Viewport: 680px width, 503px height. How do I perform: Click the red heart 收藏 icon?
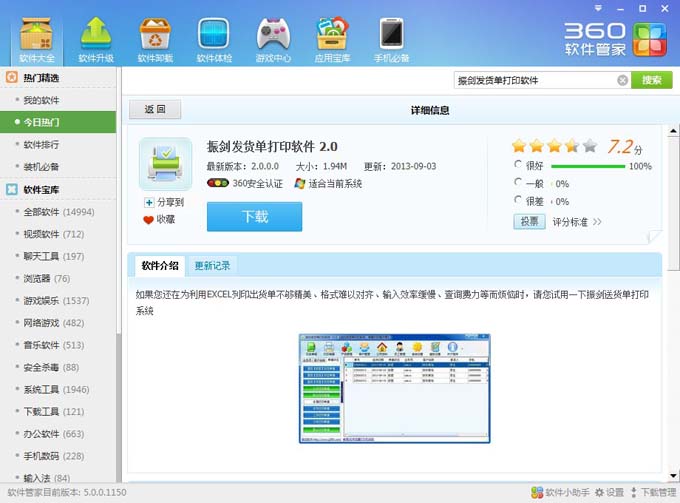[x=148, y=220]
